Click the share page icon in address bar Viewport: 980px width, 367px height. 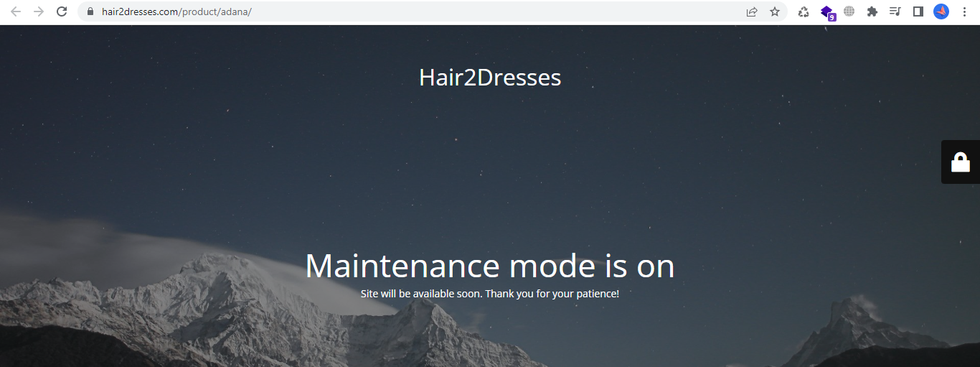click(x=752, y=11)
